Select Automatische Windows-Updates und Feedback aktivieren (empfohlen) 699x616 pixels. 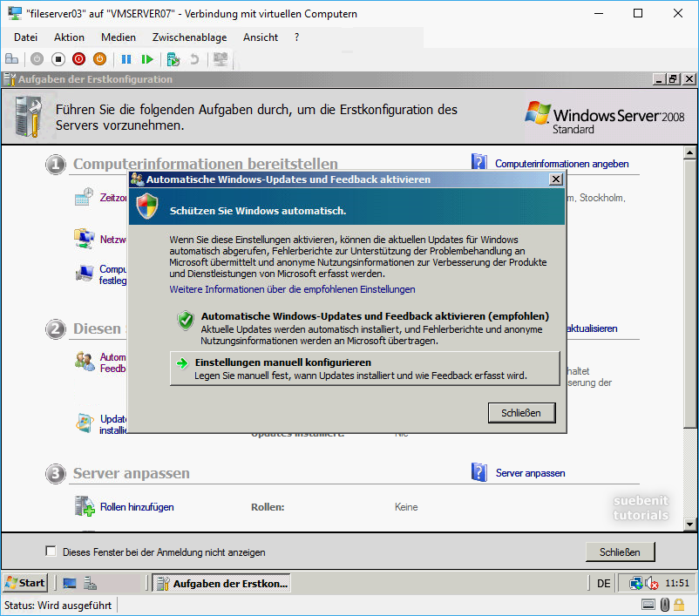pos(364,328)
